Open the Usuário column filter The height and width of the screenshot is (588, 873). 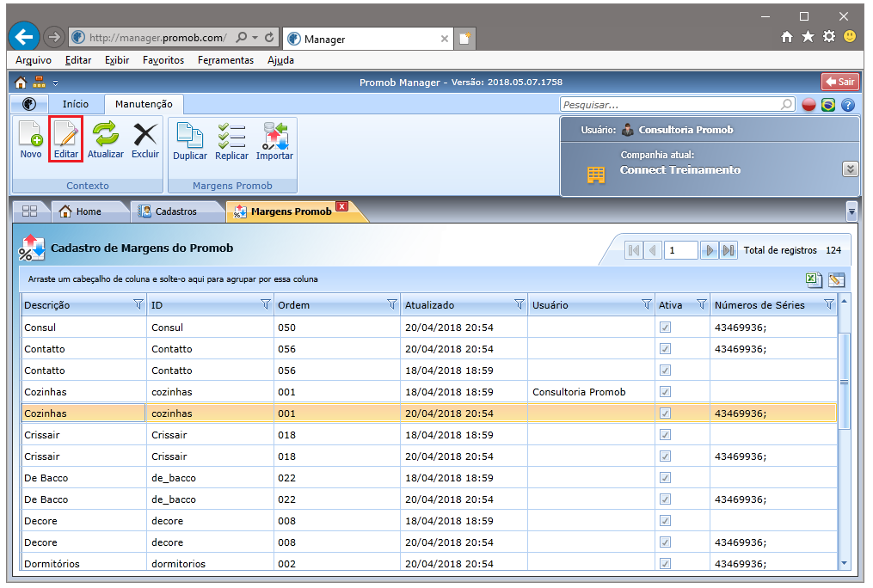[647, 304]
